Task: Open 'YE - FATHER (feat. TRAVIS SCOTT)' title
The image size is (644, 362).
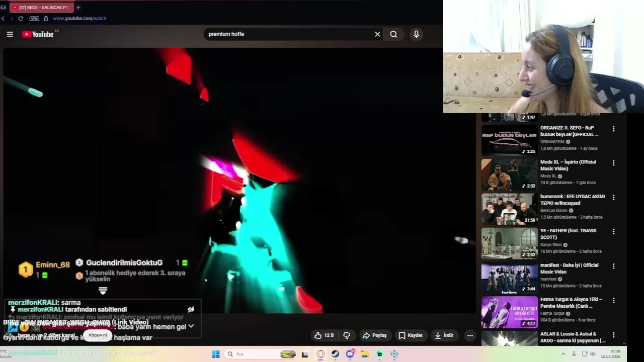Action: click(x=569, y=234)
